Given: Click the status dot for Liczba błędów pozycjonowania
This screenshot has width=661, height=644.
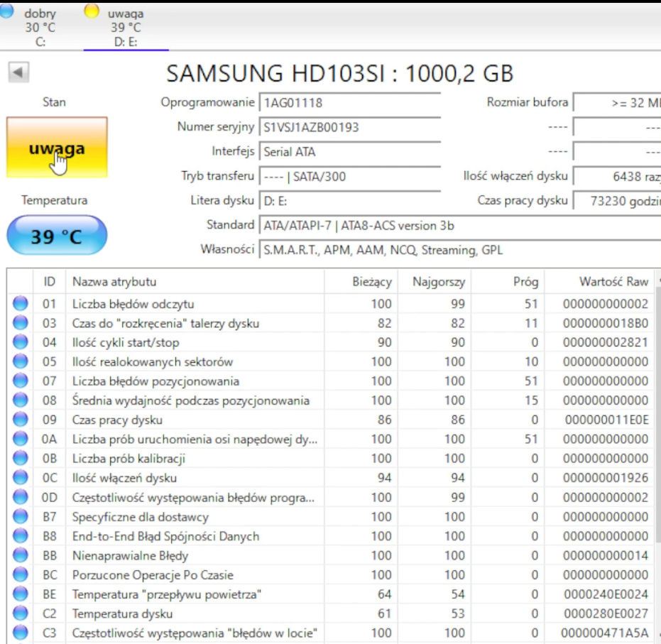Looking at the screenshot, I should [20, 381].
